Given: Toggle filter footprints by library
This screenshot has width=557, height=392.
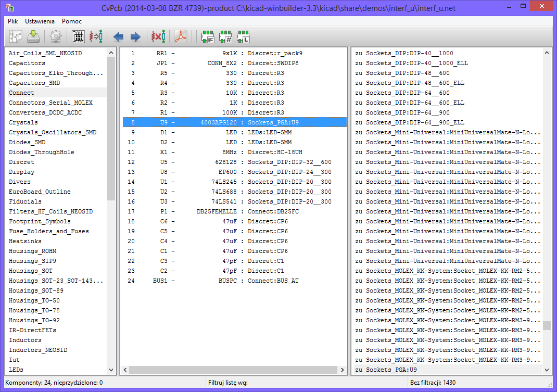Looking at the screenshot, I should tap(243, 36).
